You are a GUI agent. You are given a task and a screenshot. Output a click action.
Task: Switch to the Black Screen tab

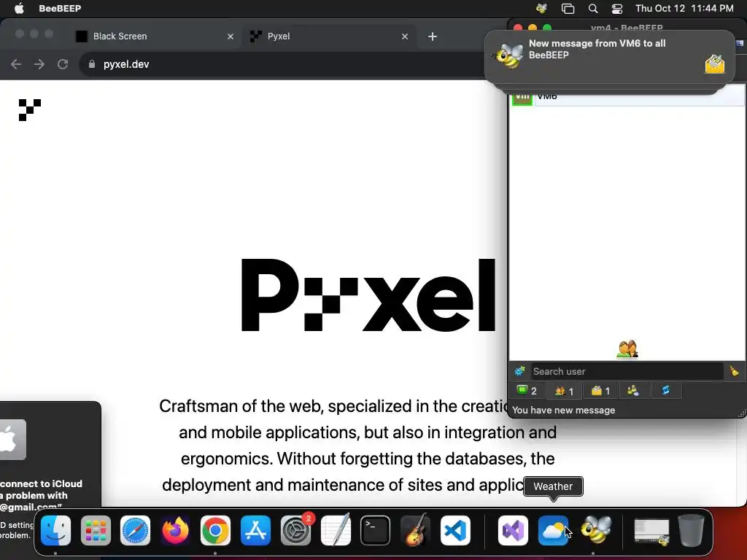pos(155,36)
